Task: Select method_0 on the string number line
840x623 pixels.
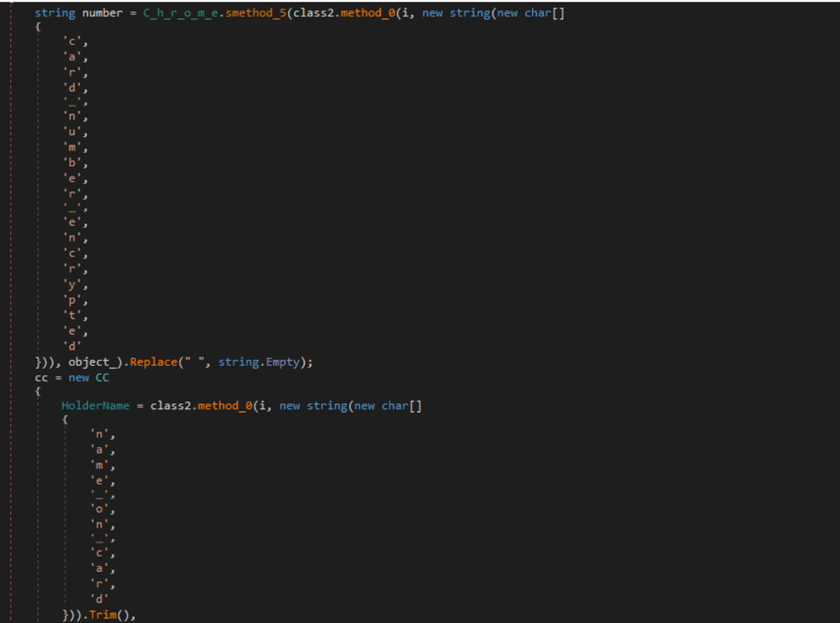Action: [x=368, y=13]
